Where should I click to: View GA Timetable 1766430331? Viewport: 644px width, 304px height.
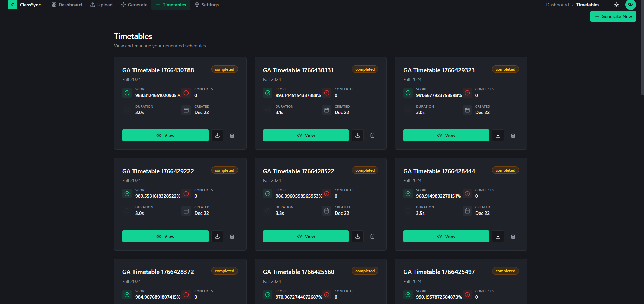point(306,135)
